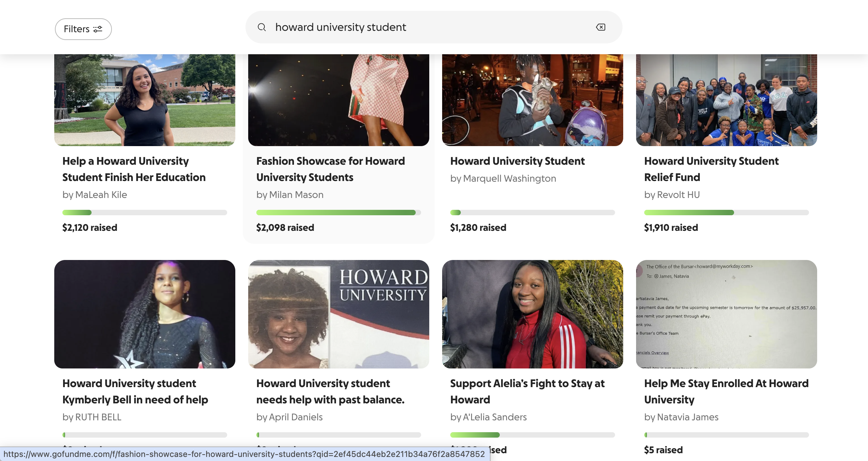Click organizer name MaLeah Kile
Image resolution: width=868 pixels, height=461 pixels.
[x=94, y=195]
